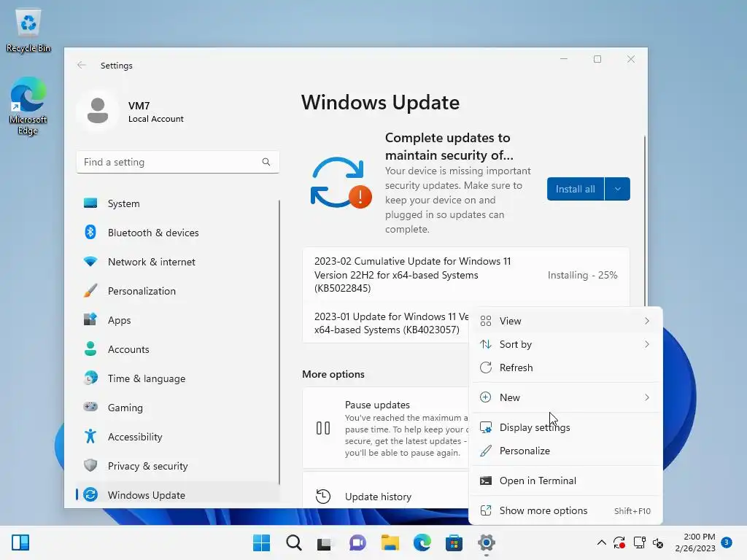Focus the Find a setting field
The image size is (747, 560).
tap(178, 162)
